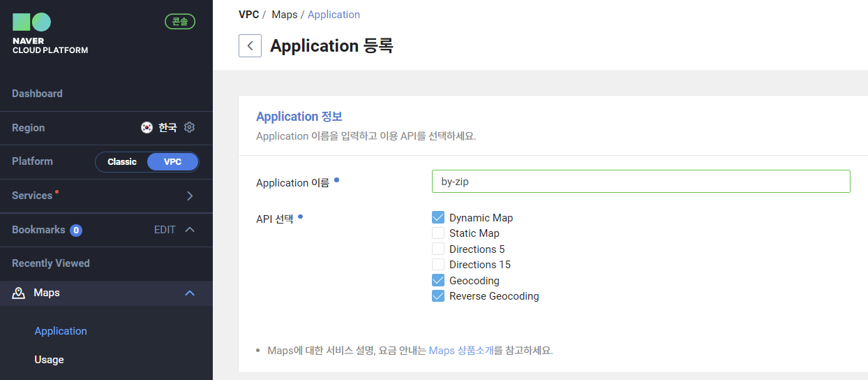Click the Platform label
Viewport: 868px width, 380px height.
pyautogui.click(x=32, y=161)
